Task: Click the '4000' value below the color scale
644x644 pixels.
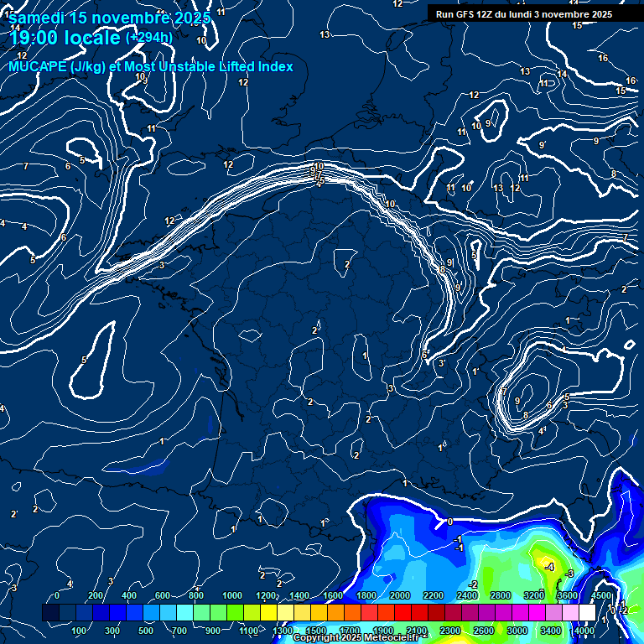Action: 584,631
